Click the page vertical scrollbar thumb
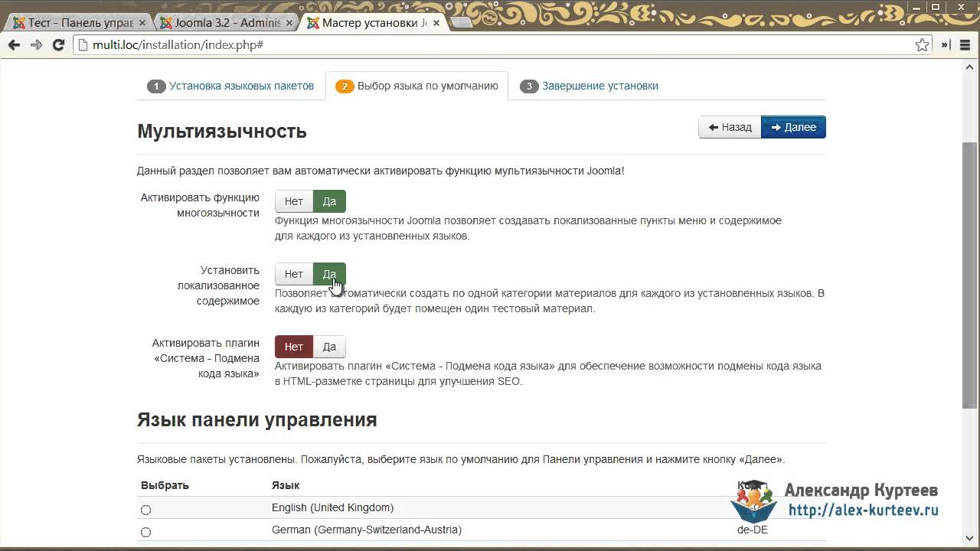The height and width of the screenshot is (551, 980). 970,275
